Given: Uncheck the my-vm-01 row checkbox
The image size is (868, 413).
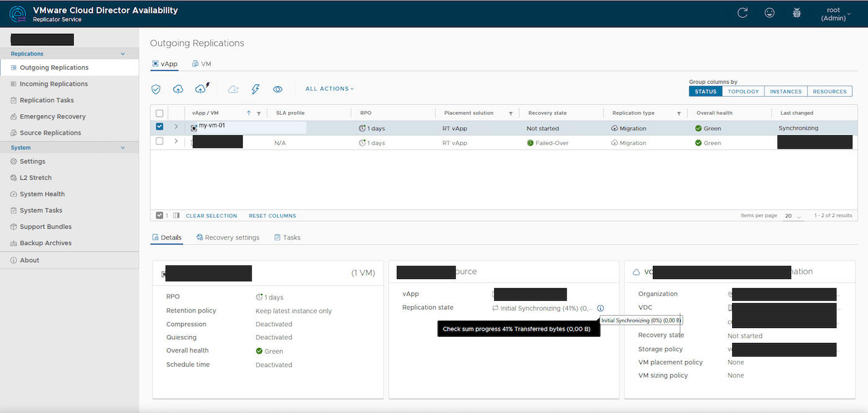Looking at the screenshot, I should (159, 127).
